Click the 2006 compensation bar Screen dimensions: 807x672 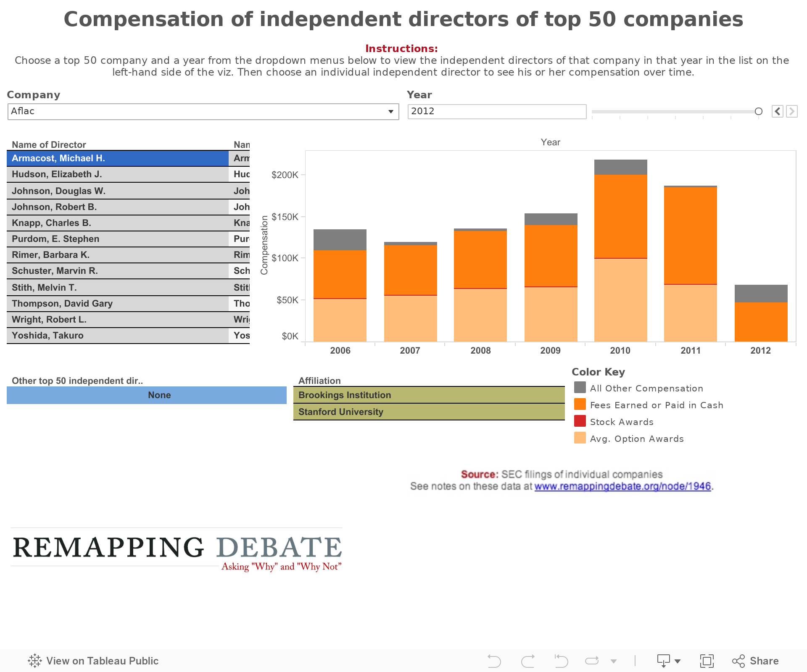pos(340,286)
